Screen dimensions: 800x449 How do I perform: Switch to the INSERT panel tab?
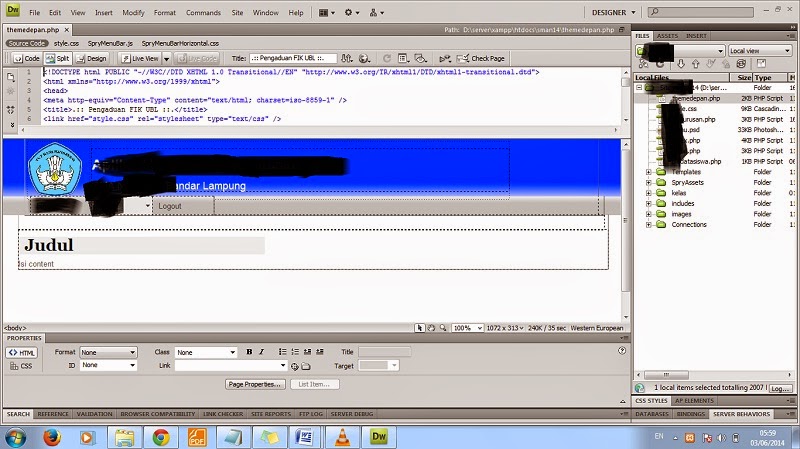pyautogui.click(x=696, y=36)
